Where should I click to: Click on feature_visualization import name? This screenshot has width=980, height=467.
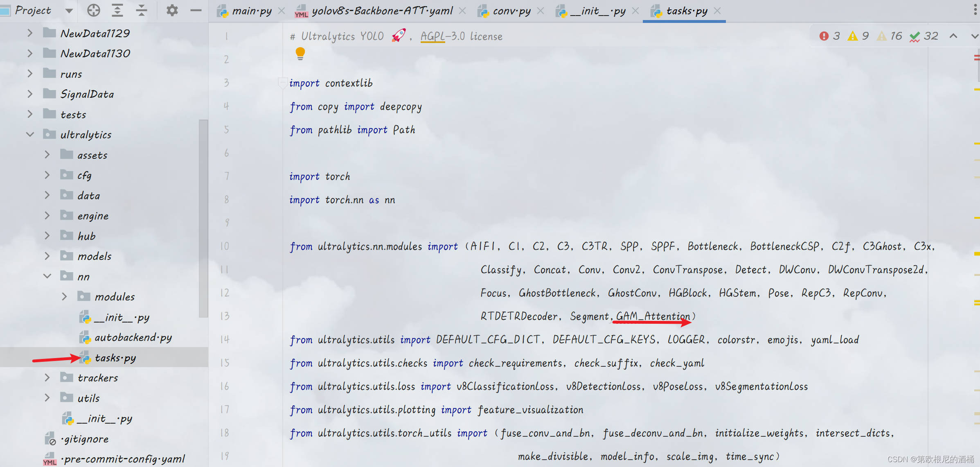(x=530, y=410)
